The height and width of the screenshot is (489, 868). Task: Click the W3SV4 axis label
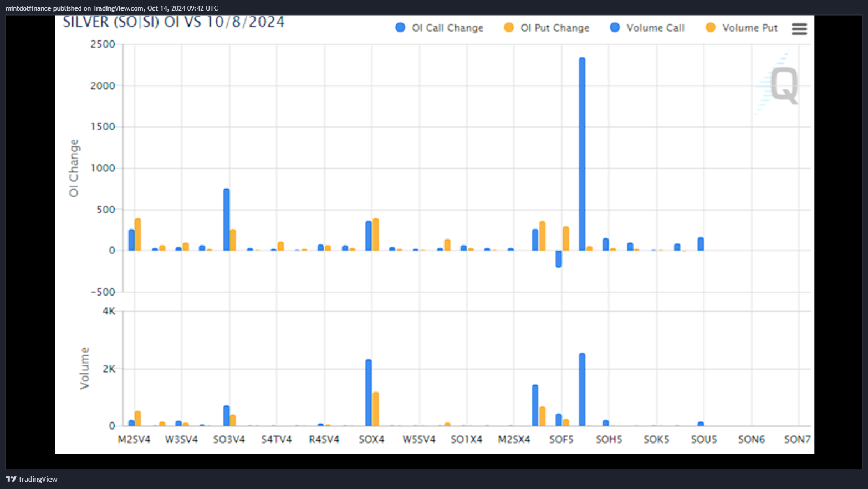click(x=181, y=439)
